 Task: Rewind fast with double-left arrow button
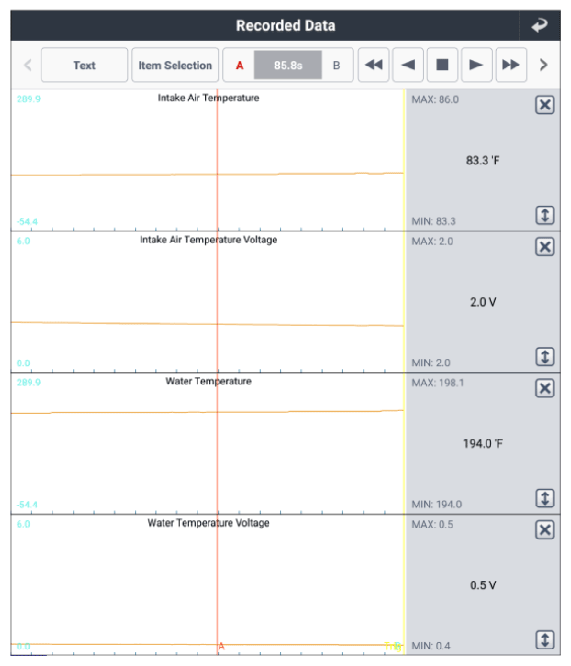[373, 65]
